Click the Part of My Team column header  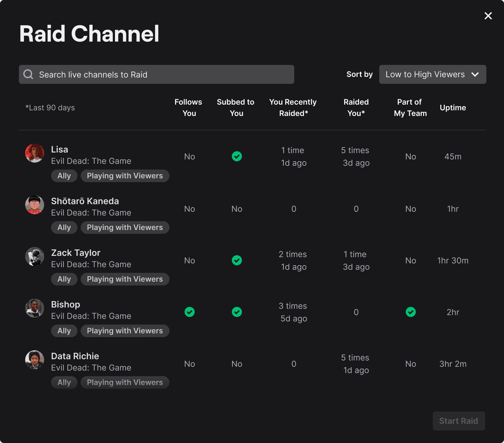point(410,108)
